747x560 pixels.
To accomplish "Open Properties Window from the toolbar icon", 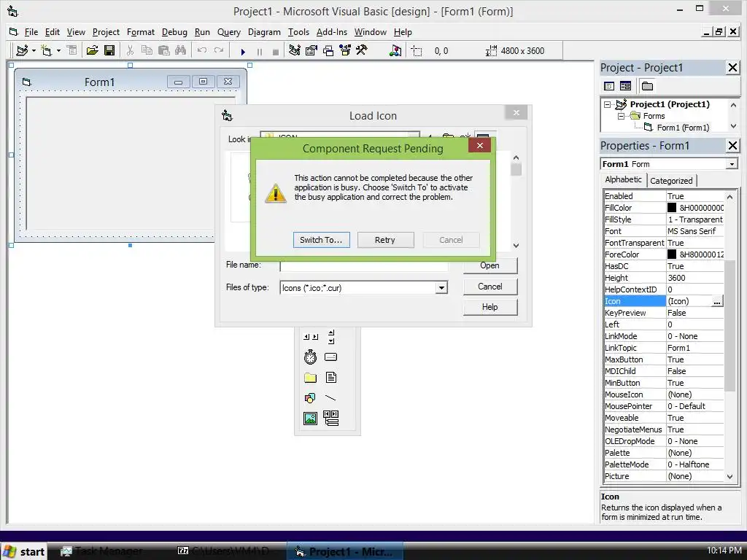I will pos(311,50).
